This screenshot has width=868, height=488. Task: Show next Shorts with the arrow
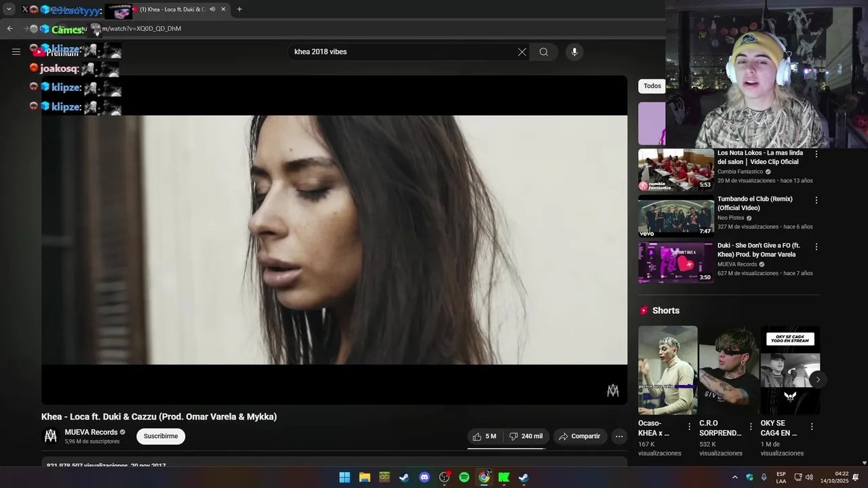pos(818,380)
